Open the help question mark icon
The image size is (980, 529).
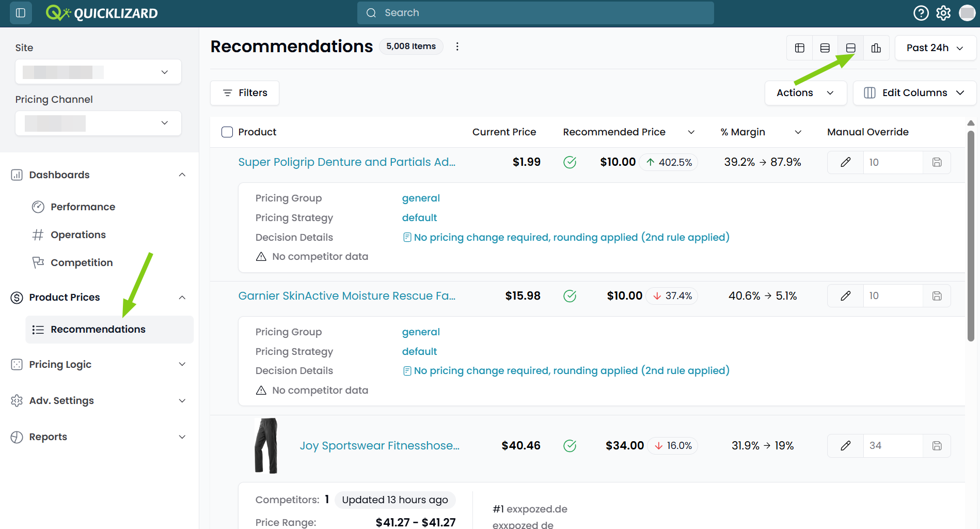pyautogui.click(x=921, y=13)
